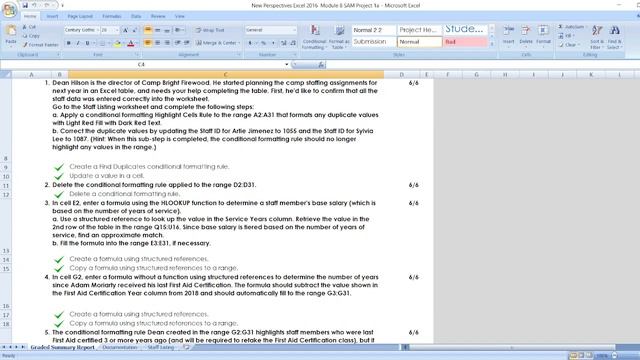Decrease cell indent
The image size is (640, 360).
click(178, 43)
